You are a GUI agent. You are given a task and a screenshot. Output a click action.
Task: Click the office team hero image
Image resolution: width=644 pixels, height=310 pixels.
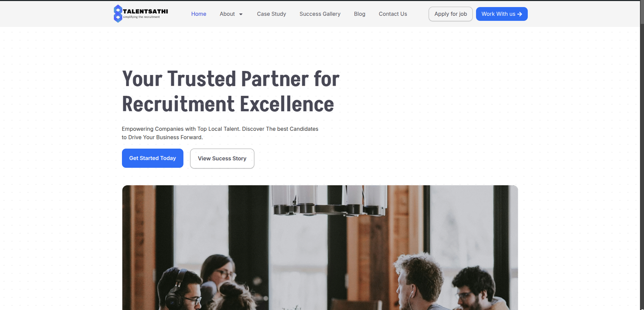pos(320,247)
